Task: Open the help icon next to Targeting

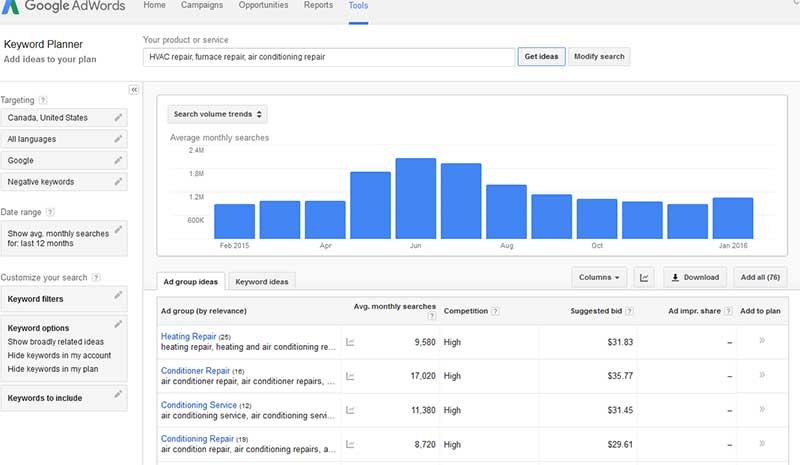Action: (x=43, y=100)
